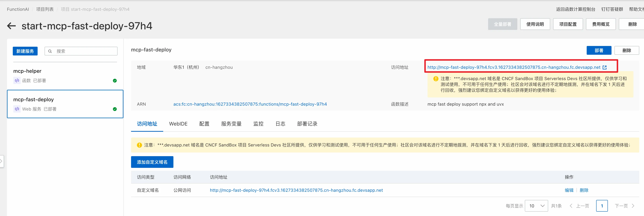
Task: Click the 添加自定义域名 add custom domain button
Action: click(152, 162)
